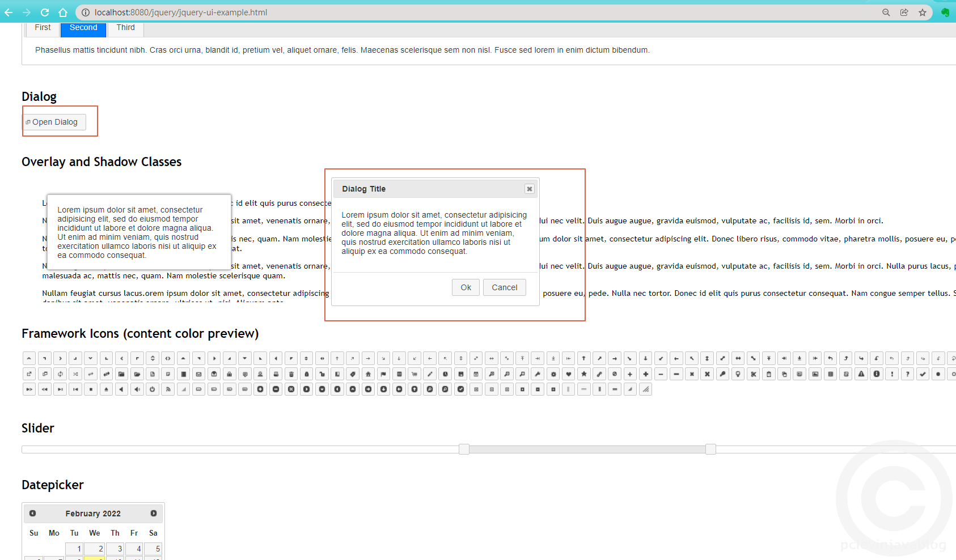Go back using the browser back arrow
This screenshot has height=560, width=956.
click(9, 12)
